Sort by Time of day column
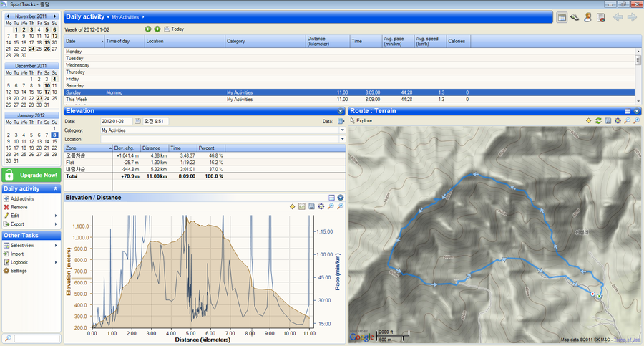 coord(125,41)
